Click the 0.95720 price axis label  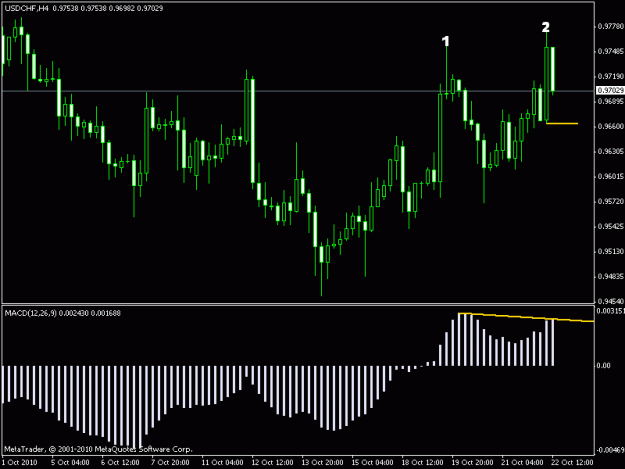click(x=611, y=202)
